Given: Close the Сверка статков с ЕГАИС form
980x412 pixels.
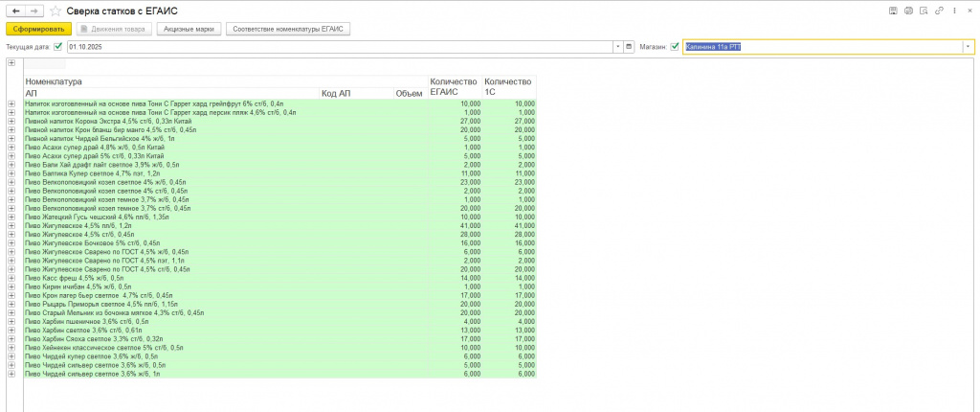Looking at the screenshot, I should 969,11.
